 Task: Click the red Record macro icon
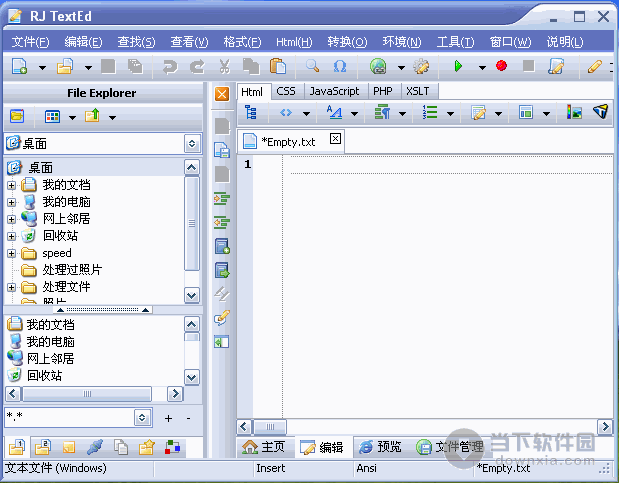click(501, 65)
